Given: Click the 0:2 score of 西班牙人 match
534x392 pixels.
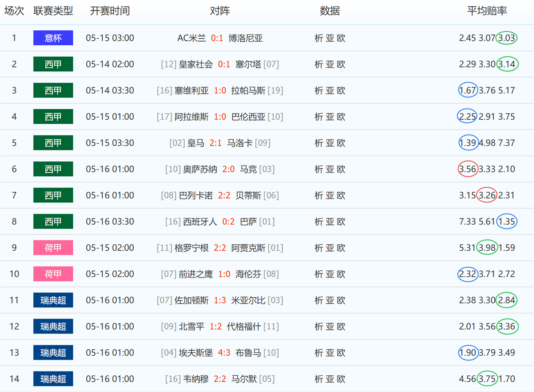Looking at the screenshot, I should pyautogui.click(x=228, y=222).
